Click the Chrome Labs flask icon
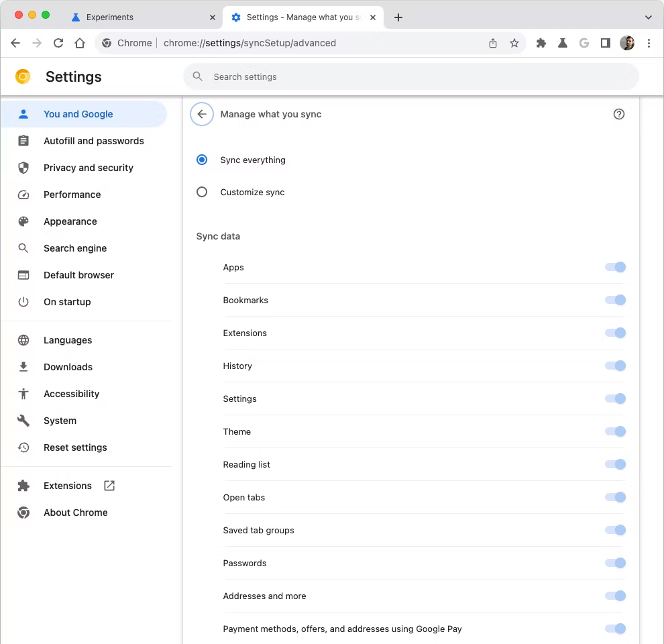The image size is (664, 644). (x=563, y=43)
